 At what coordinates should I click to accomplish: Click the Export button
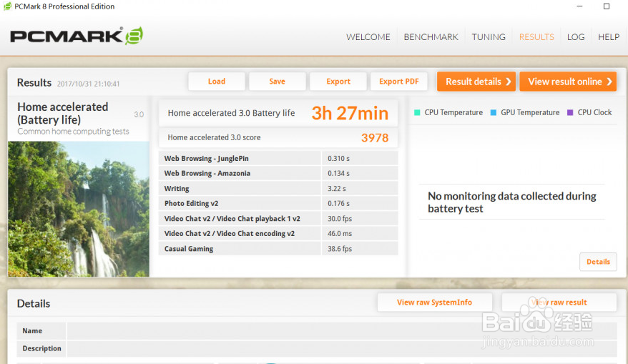[x=338, y=82]
